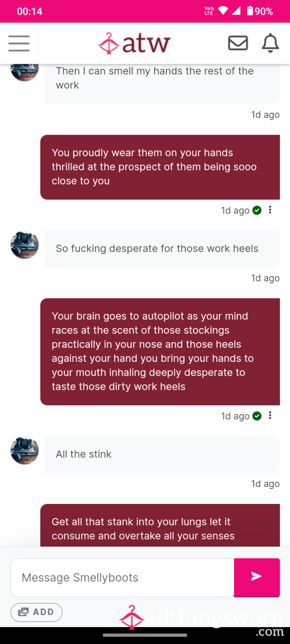Click green checkmark on 'proudly wear them' message
The image size is (290, 644).
(257, 210)
